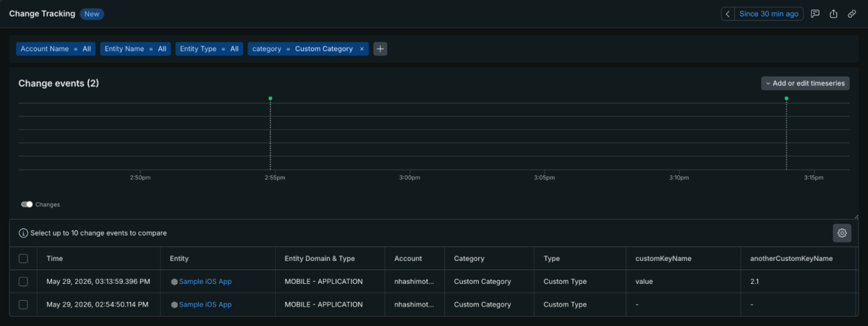The width and height of the screenshot is (868, 326).
Task: Open the Entity Type filter
Action: [209, 49]
